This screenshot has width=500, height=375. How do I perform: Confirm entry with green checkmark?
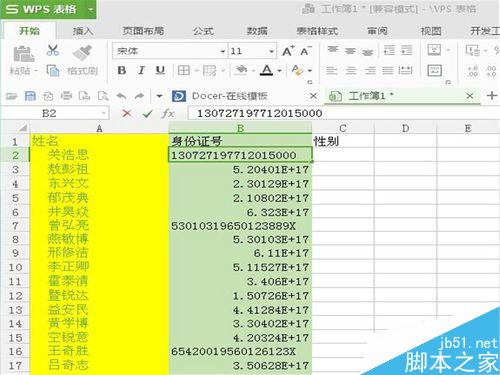coord(147,114)
